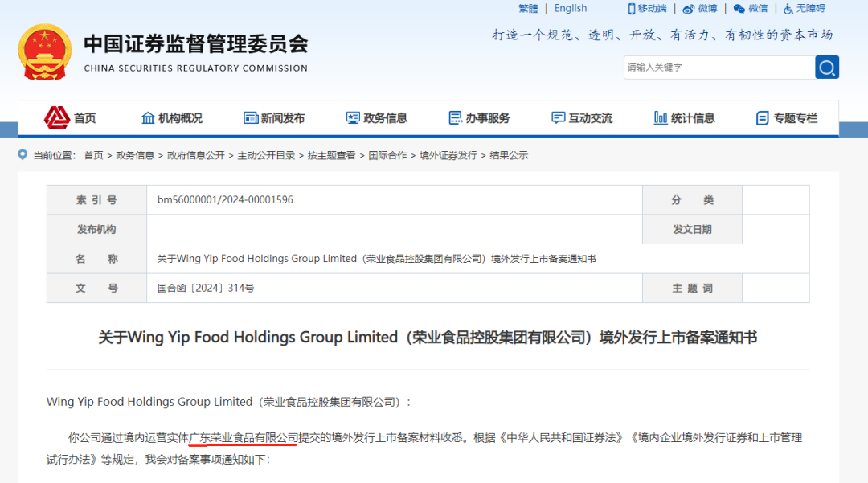This screenshot has width=868, height=483.
Task: Click the 发文日期 label cell
Action: pyautogui.click(x=692, y=229)
